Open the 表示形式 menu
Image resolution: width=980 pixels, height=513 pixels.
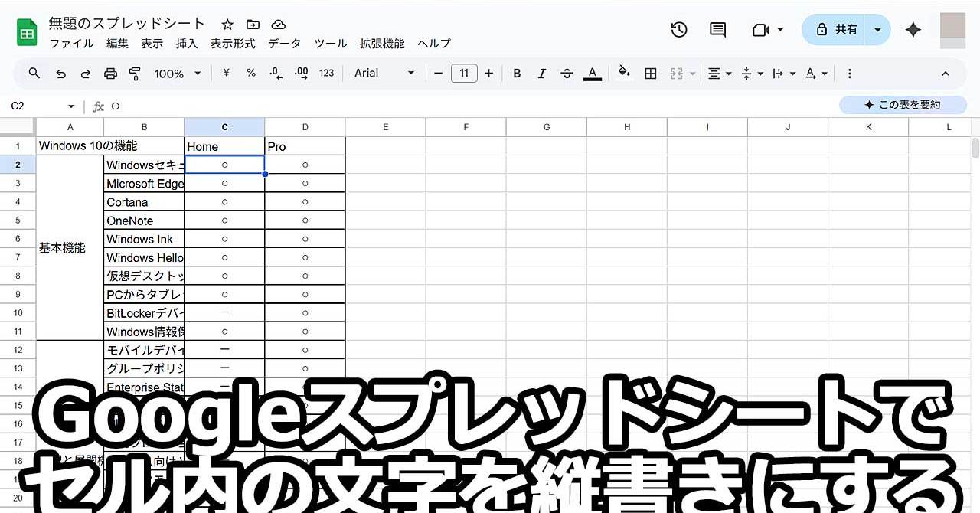coord(233,44)
